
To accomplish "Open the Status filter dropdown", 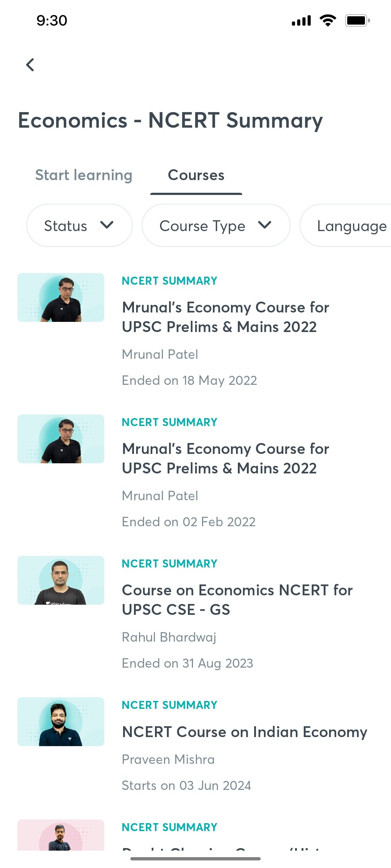I will click(79, 225).
